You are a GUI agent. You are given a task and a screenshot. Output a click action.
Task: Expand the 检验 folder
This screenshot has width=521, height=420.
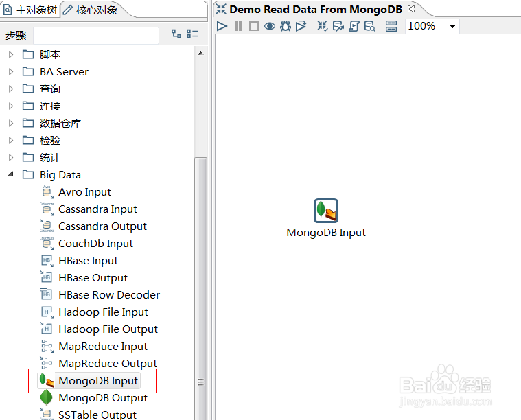(x=11, y=140)
